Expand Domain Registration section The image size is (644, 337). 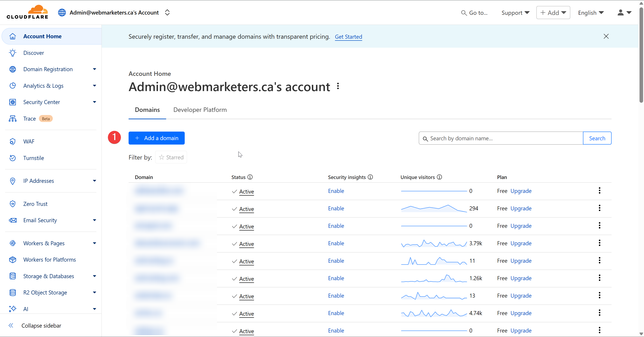(x=94, y=69)
